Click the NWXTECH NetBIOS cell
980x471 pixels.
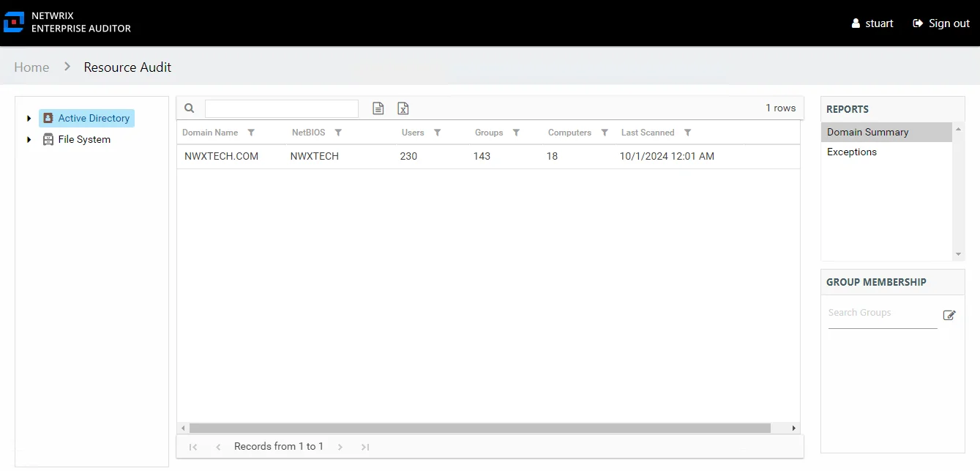tap(315, 156)
